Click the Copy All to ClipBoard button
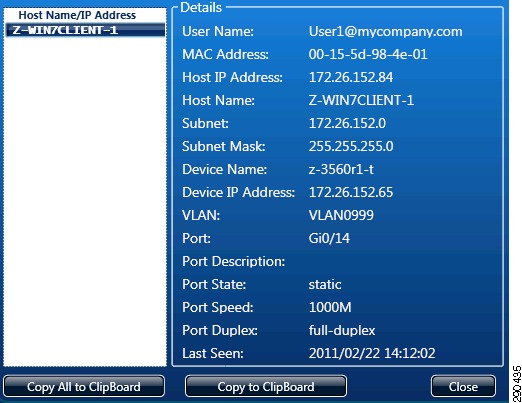This screenshot has width=522, height=403. 84,387
